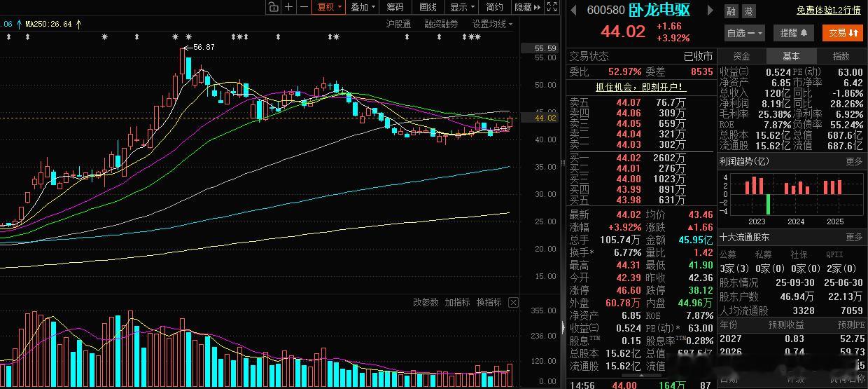The height and width of the screenshot is (389, 868).
Task: Click the 港 Hong Kong connect badge
Action: point(748,11)
